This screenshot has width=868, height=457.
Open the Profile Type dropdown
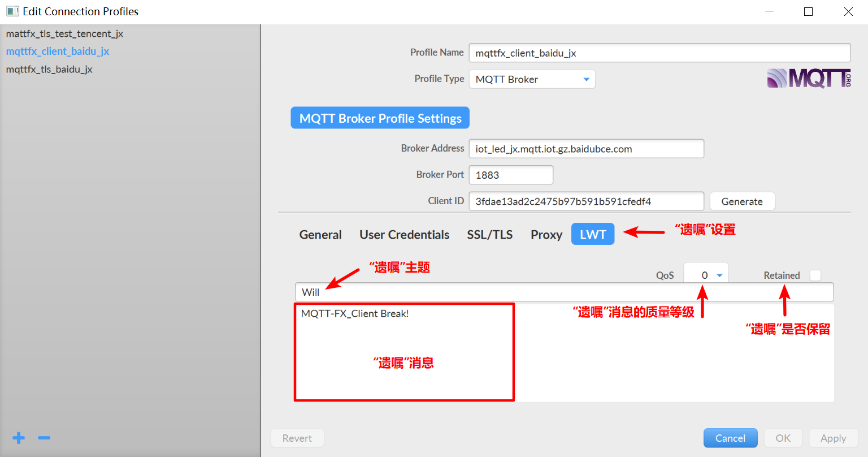532,79
